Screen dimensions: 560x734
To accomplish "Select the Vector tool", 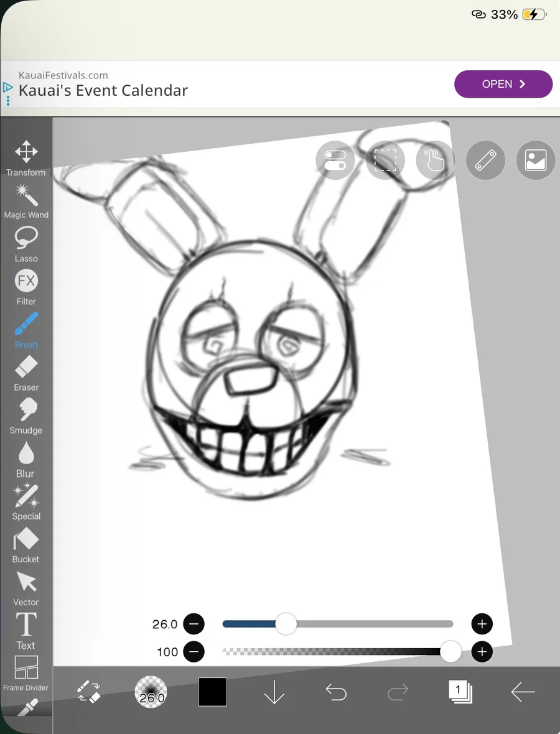I will [26, 588].
